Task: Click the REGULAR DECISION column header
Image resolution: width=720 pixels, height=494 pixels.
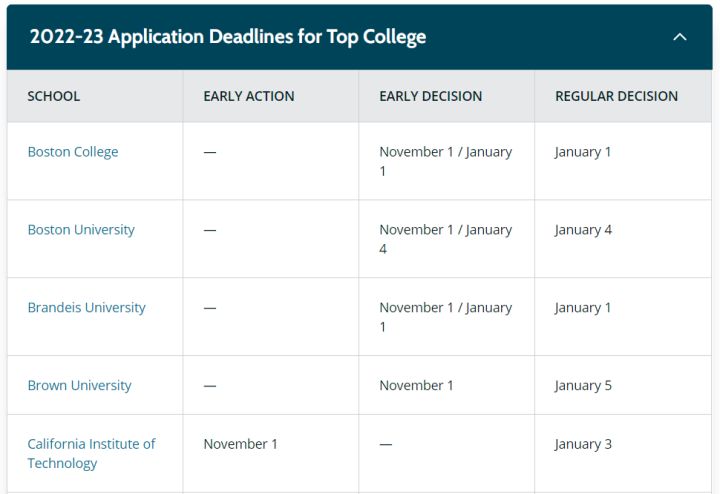Action: 616,97
